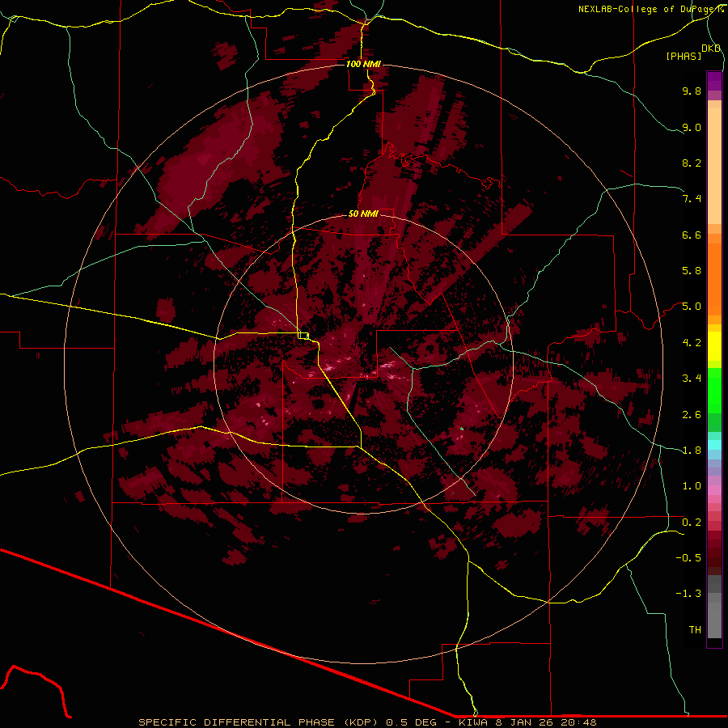Pick the purple band atop the color scale
728x728 pixels.
tap(714, 81)
